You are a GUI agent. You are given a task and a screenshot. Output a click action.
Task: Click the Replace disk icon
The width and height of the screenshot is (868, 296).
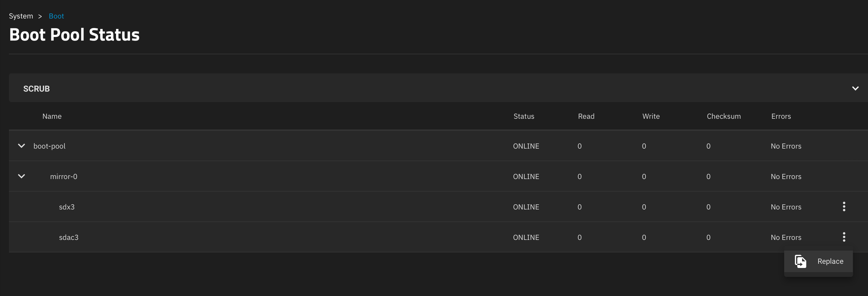click(800, 261)
